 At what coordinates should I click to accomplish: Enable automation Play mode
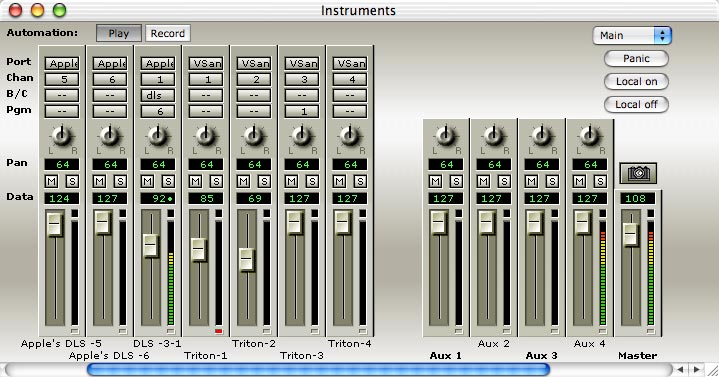tap(119, 33)
